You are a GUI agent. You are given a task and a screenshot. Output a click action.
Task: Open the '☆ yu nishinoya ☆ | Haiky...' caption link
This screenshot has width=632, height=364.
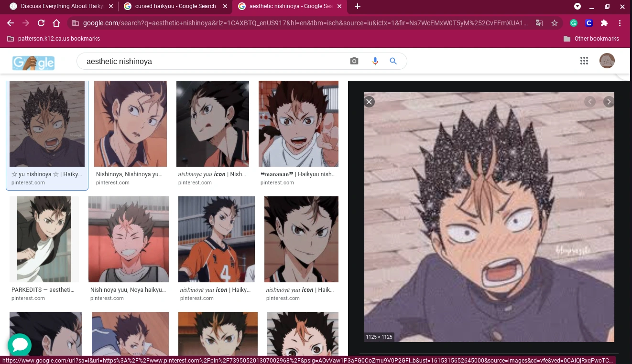47,174
